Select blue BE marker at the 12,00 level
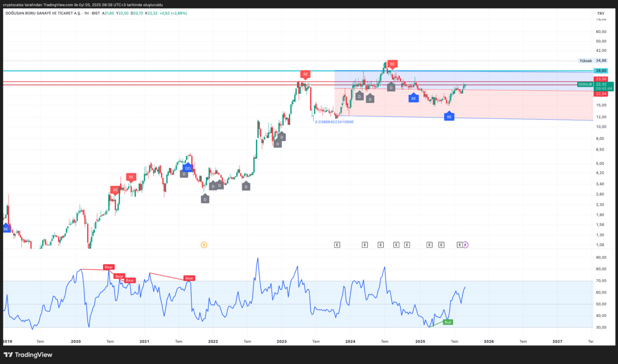 [x=449, y=116]
